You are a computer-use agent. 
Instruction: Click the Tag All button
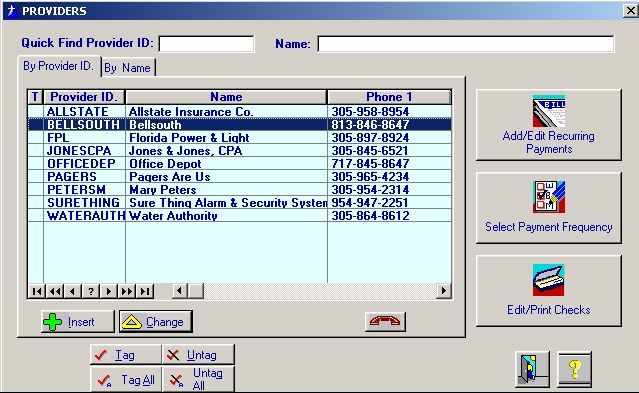pos(126,380)
